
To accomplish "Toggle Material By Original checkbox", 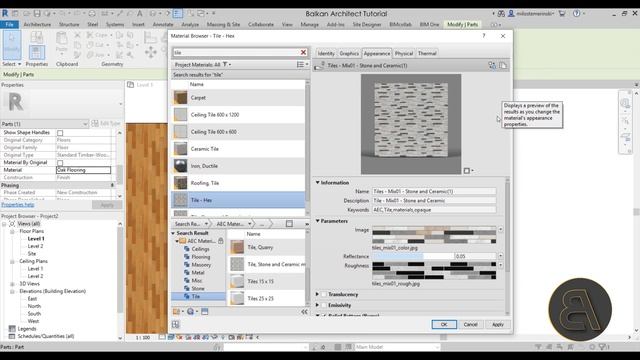I will 60,163.
